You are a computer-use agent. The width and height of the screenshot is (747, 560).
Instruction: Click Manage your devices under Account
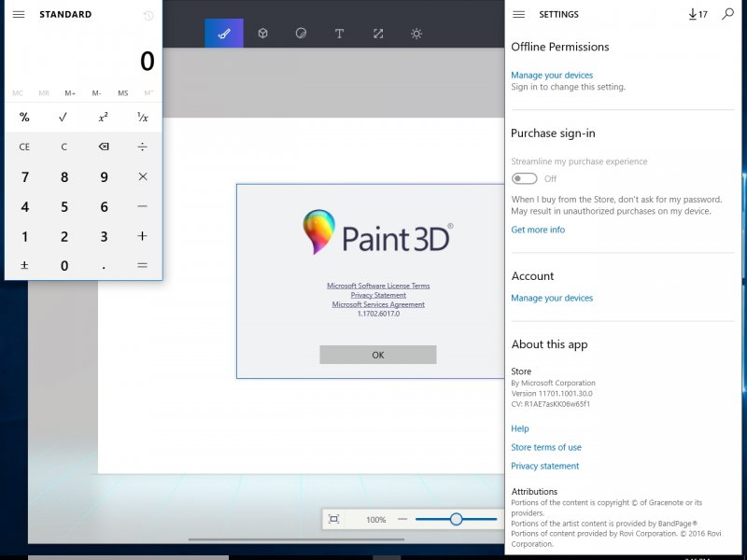click(552, 298)
